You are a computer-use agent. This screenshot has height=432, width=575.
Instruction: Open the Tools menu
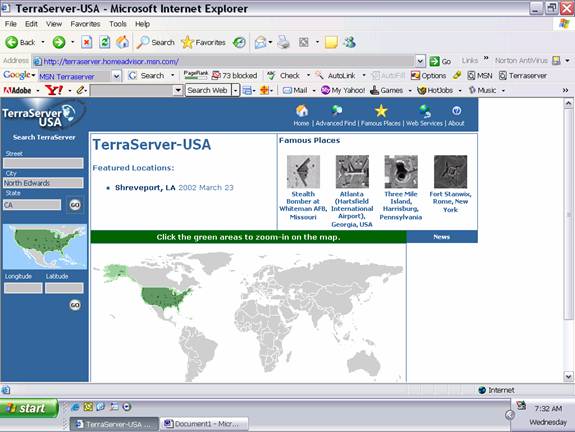pyautogui.click(x=118, y=24)
